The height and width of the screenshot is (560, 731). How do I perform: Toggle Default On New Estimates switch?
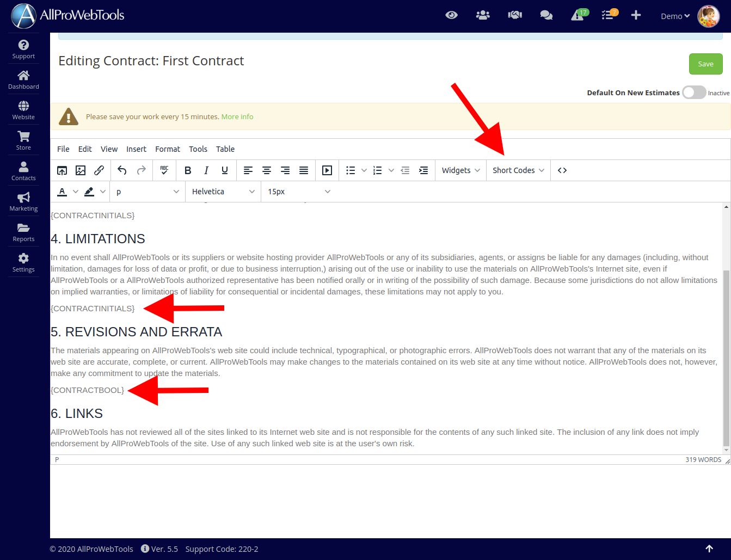point(694,93)
